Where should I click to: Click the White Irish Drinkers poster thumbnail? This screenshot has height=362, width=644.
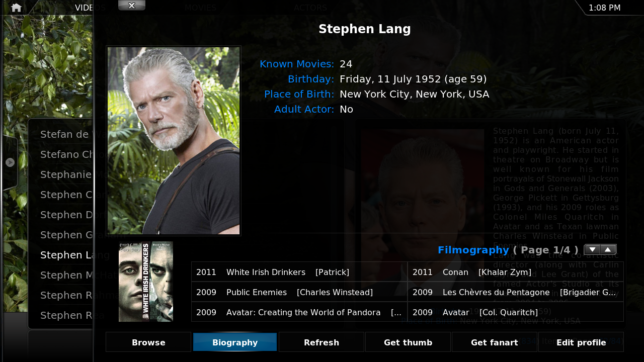146,282
